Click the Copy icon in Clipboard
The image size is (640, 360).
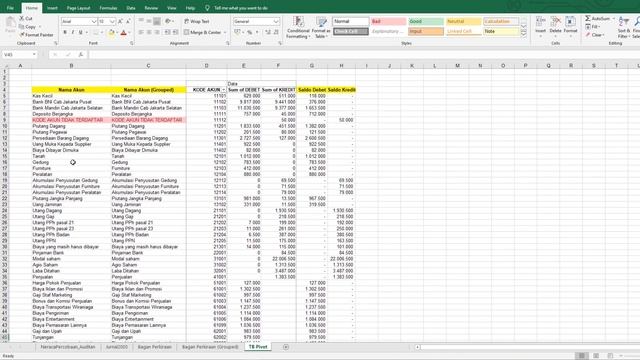pyautogui.click(x=22, y=27)
